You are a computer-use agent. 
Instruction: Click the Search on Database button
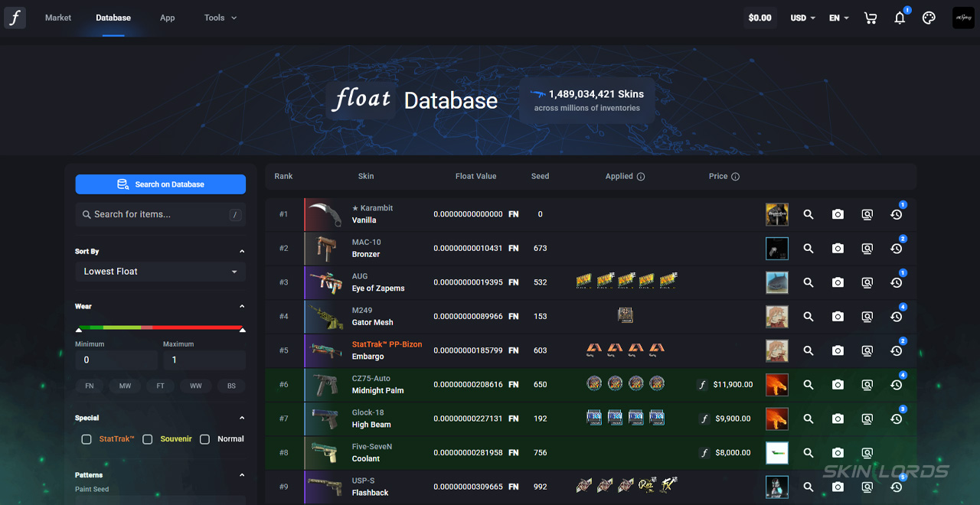pos(160,184)
